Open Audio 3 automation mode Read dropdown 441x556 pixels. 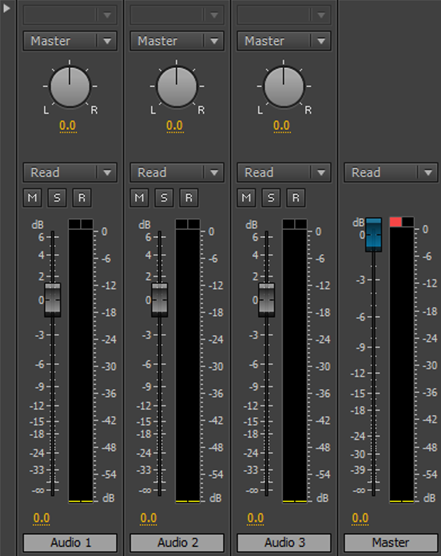(x=284, y=173)
